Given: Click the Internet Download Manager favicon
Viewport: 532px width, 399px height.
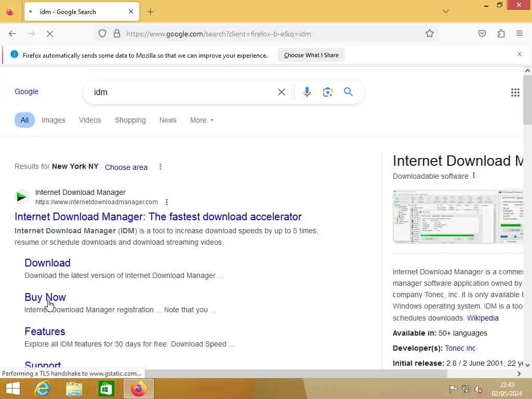Looking at the screenshot, I should [x=21, y=196].
